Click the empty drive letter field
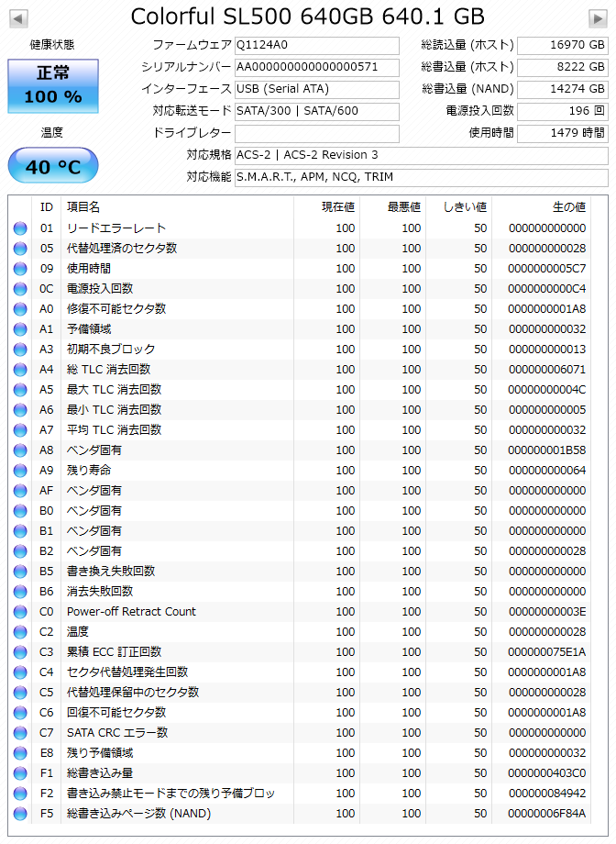Screen dimensions: 616x844 pos(317,134)
